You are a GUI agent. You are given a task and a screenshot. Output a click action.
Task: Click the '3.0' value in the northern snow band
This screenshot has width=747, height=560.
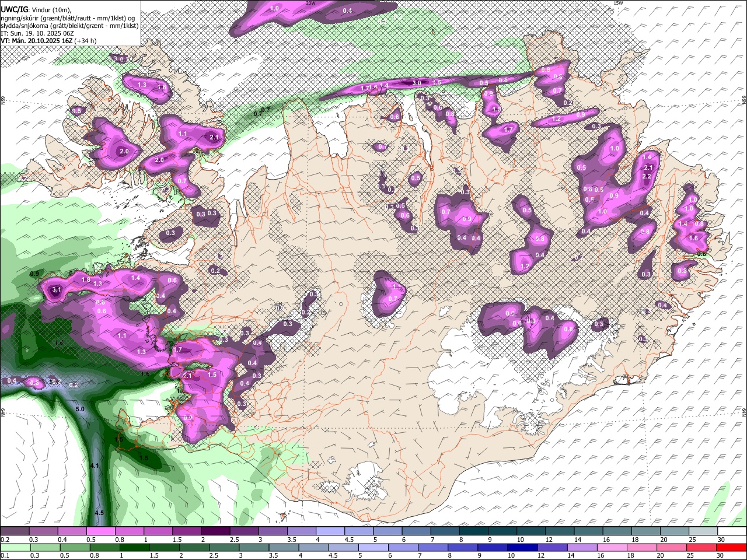click(417, 83)
